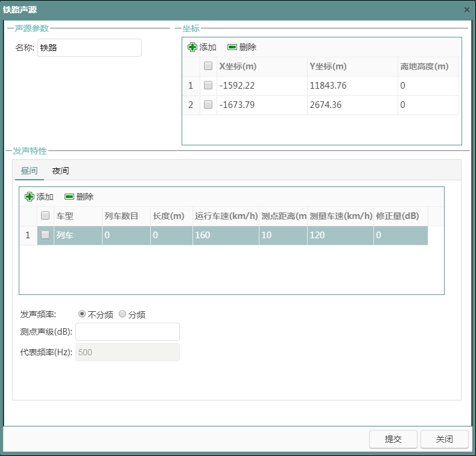Select the cell with value 11843.76
The width and height of the screenshot is (476, 456).
(x=352, y=86)
